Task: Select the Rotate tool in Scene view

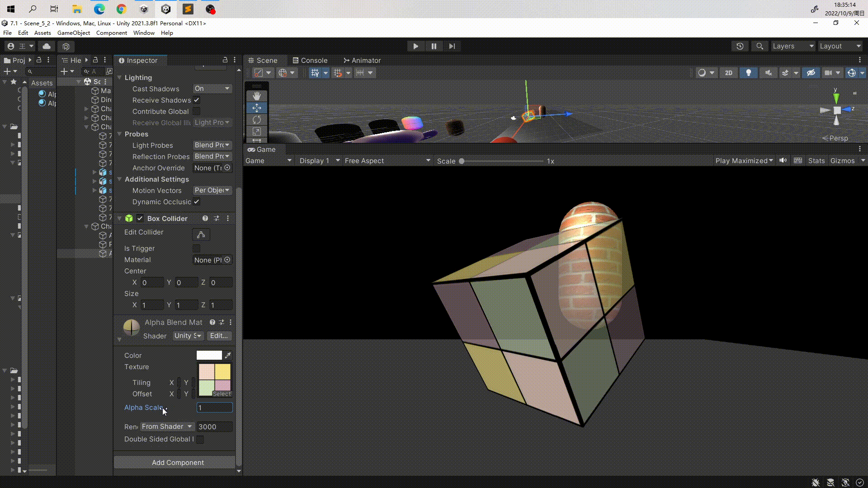Action: pyautogui.click(x=257, y=119)
